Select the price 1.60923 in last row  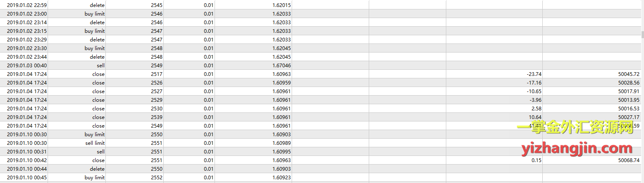coord(281,178)
